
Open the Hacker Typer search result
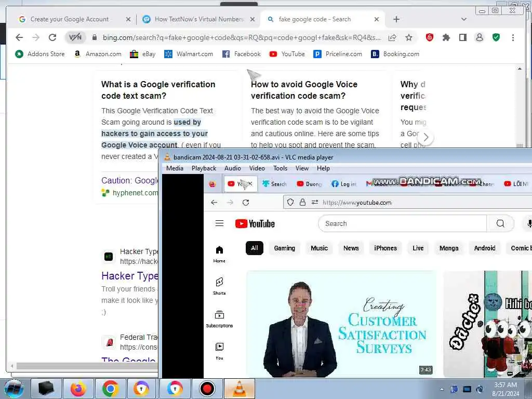point(130,276)
